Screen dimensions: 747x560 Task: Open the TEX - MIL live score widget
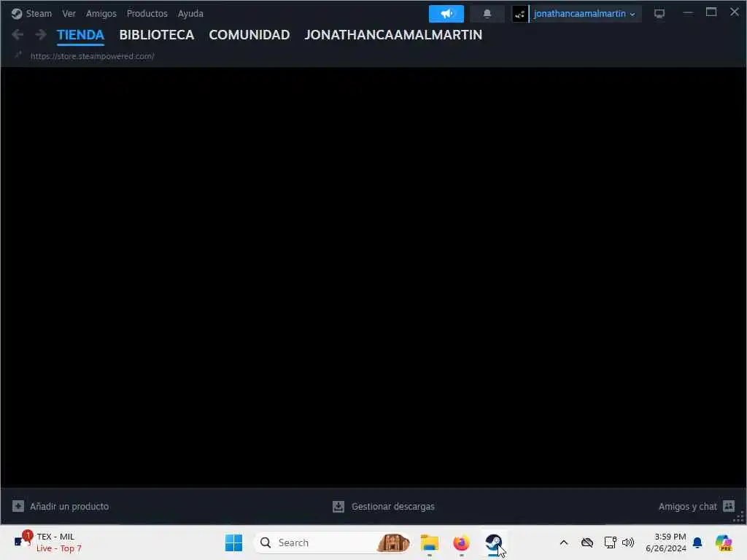tap(47, 542)
